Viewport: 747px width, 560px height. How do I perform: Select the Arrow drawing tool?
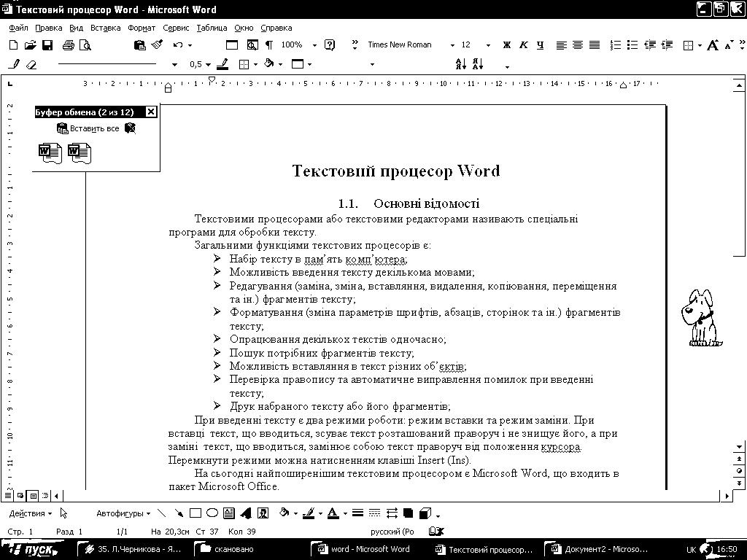tap(179, 513)
